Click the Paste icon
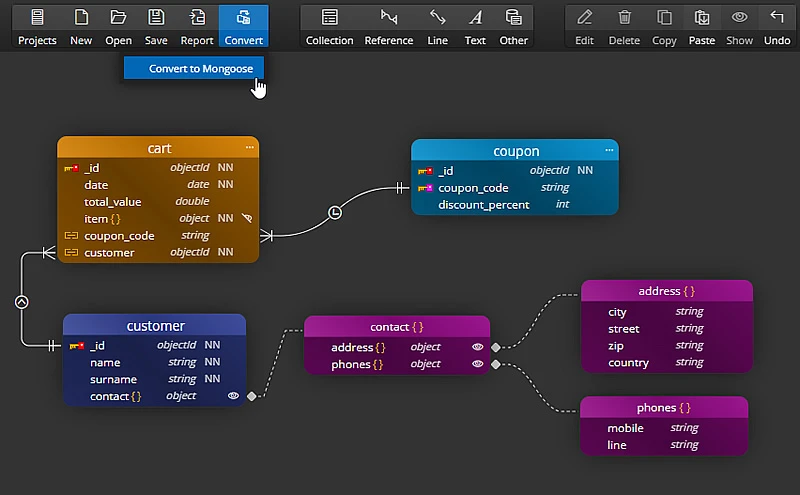800x495 pixels. [702, 17]
